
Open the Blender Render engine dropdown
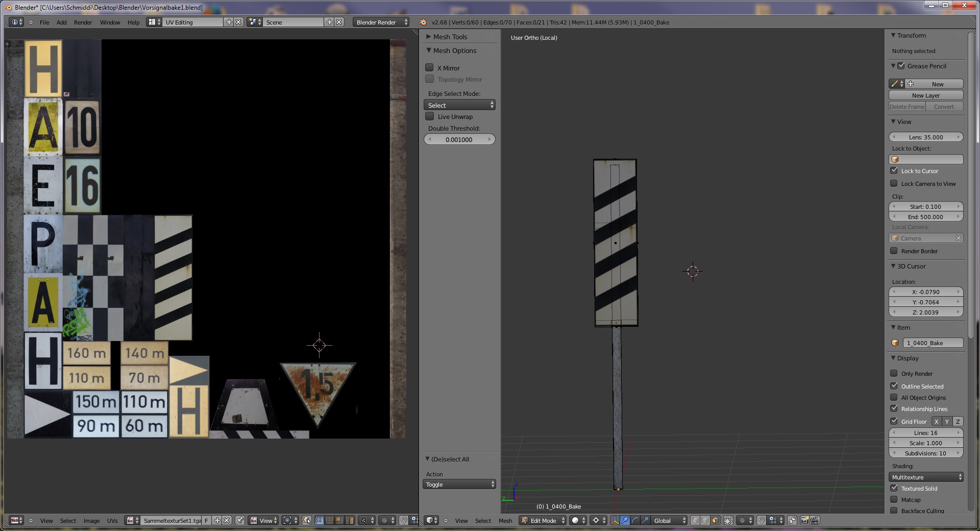coord(381,22)
